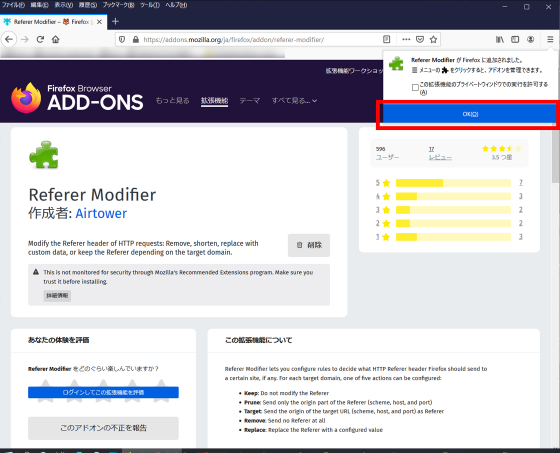Click the 1 star rating bar
Viewport: 560px width, 453px height.
453,237
